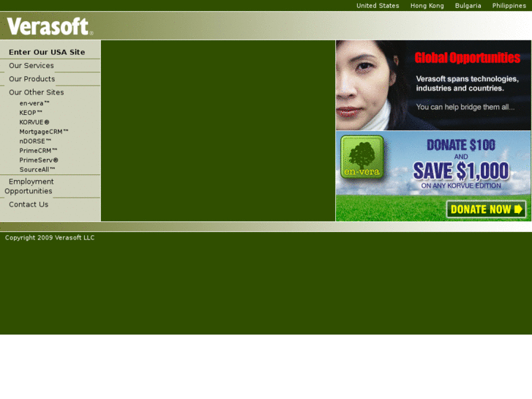The width and height of the screenshot is (532, 399).
Task: Visit the KORVUE site link
Action: click(34, 122)
